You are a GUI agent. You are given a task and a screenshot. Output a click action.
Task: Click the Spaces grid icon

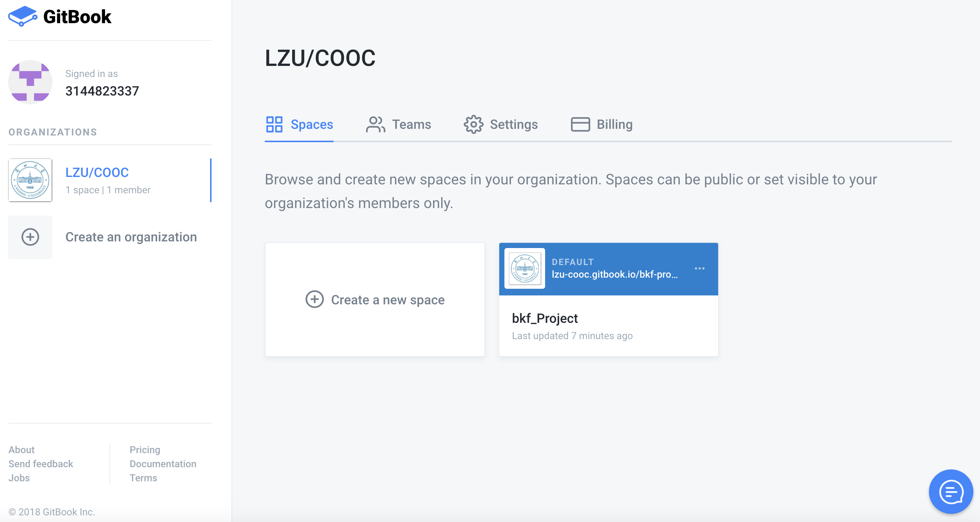[x=274, y=124]
